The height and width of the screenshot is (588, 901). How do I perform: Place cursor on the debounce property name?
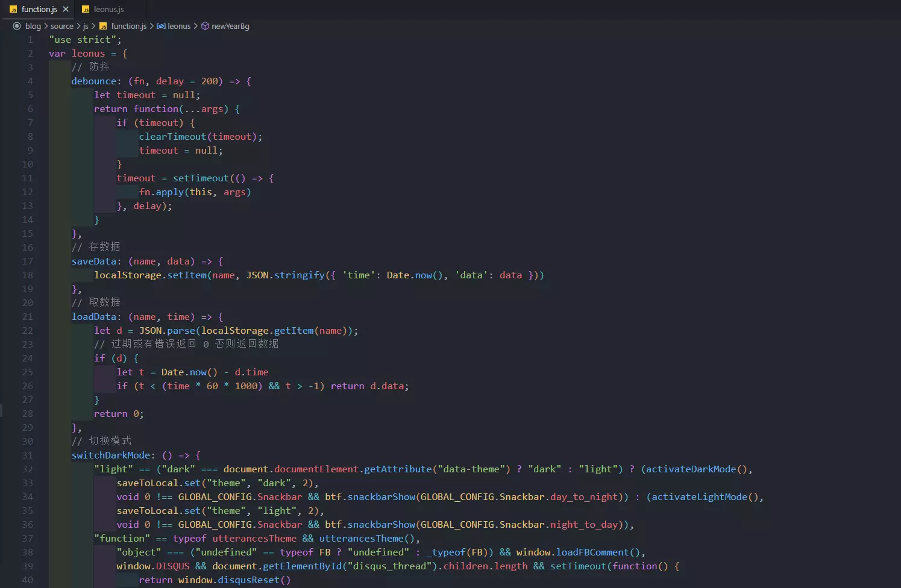click(93, 81)
